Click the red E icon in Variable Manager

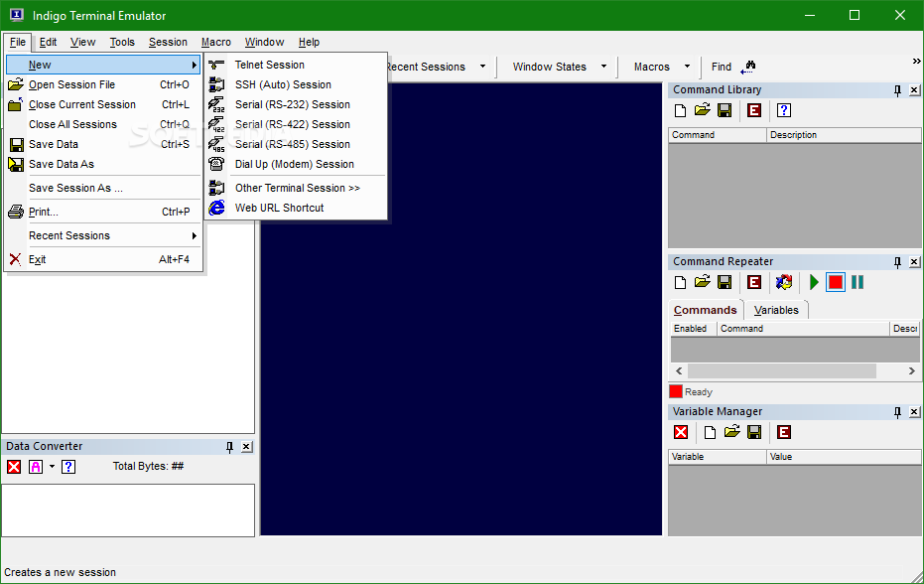coord(783,432)
